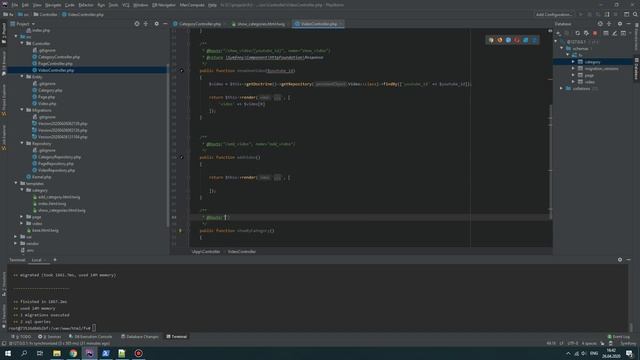Viewport: 640px width, 360px height.
Task: Click Terminal tool window button
Action: [176, 337]
